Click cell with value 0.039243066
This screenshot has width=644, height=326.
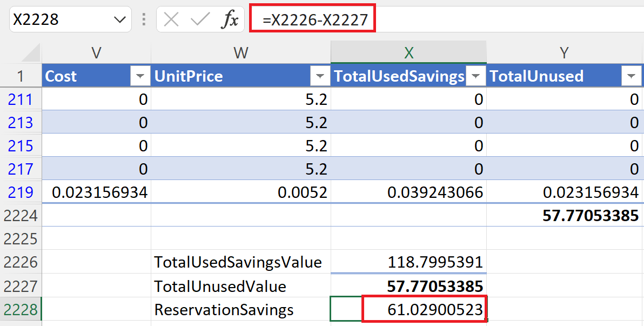coord(408,192)
